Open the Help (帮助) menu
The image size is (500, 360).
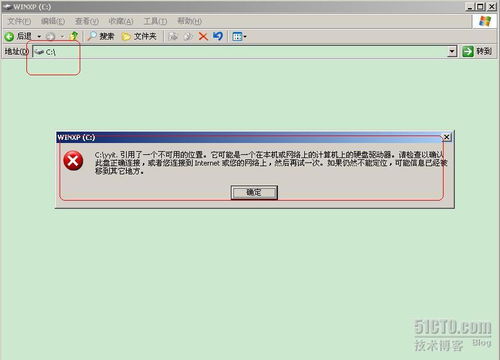189,21
